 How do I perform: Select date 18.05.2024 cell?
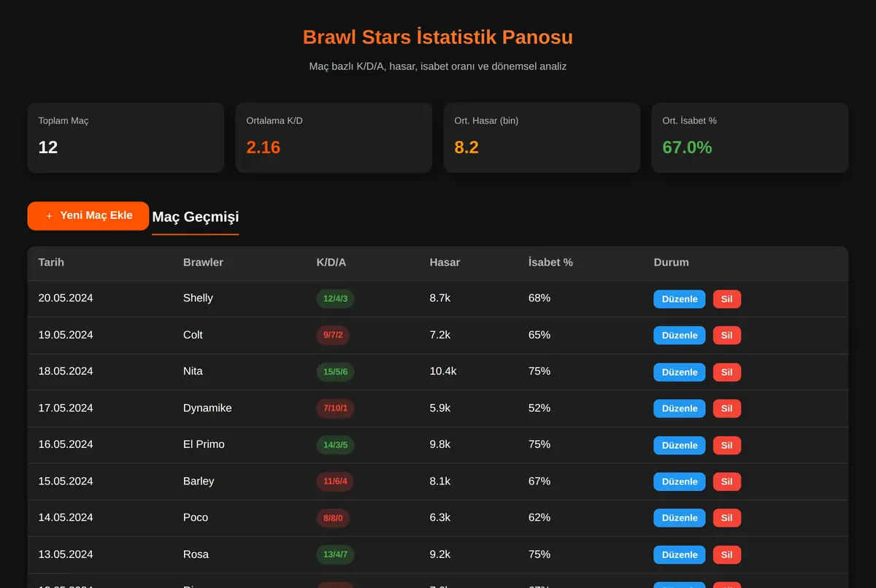pyautogui.click(x=66, y=371)
